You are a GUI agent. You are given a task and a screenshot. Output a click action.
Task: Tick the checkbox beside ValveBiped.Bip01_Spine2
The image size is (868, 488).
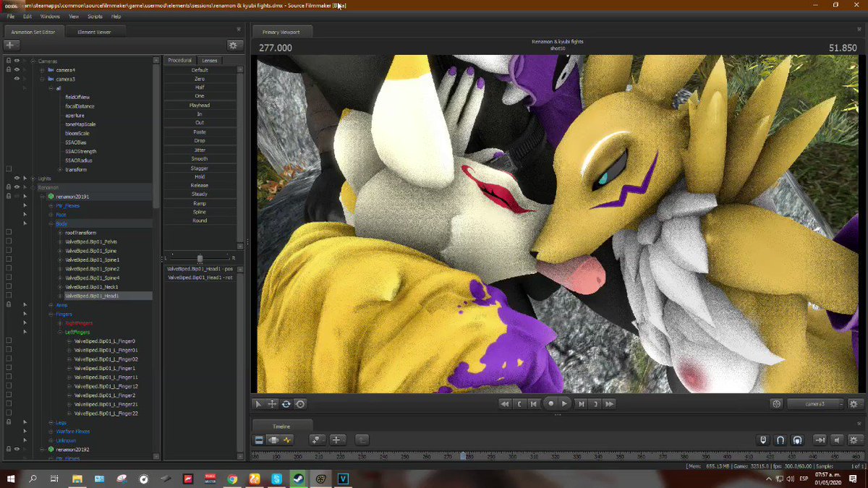coord(9,269)
